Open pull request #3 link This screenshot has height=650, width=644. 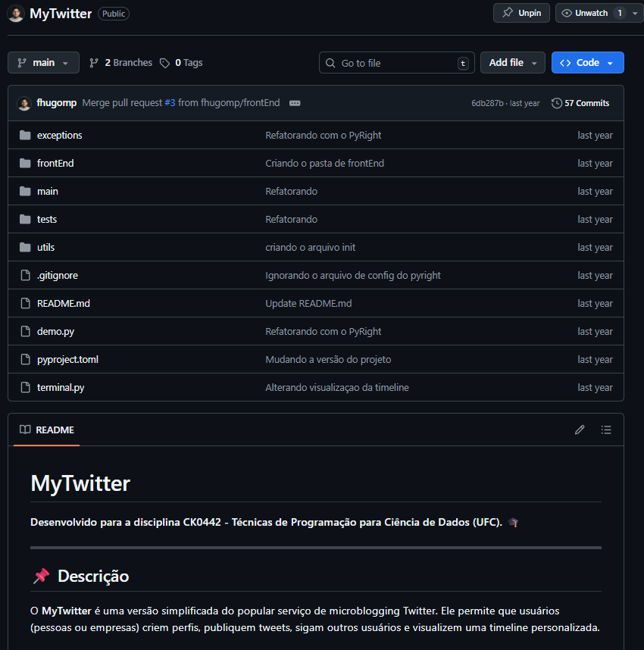[170, 103]
